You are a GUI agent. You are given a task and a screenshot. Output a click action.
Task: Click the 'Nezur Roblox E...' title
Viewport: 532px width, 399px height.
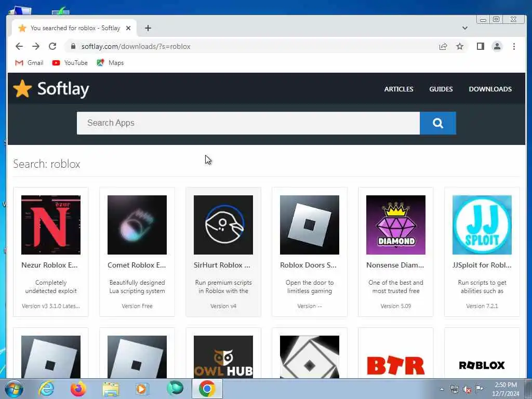pyautogui.click(x=49, y=265)
